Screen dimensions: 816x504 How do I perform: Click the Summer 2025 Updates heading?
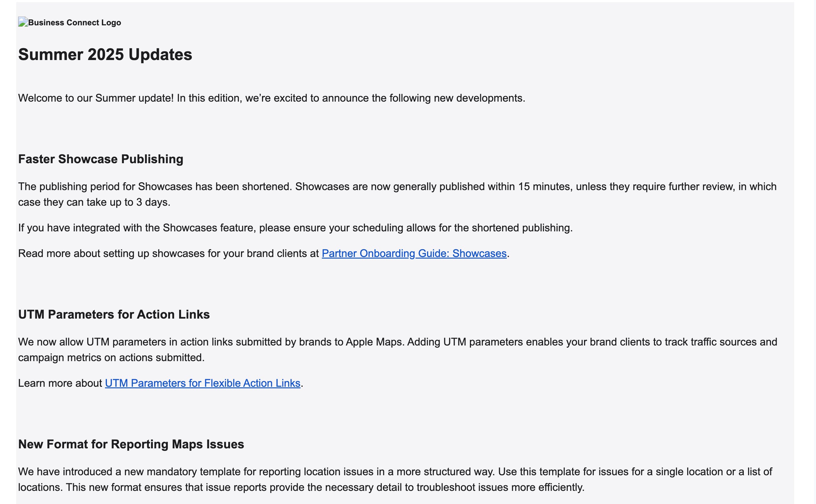105,55
